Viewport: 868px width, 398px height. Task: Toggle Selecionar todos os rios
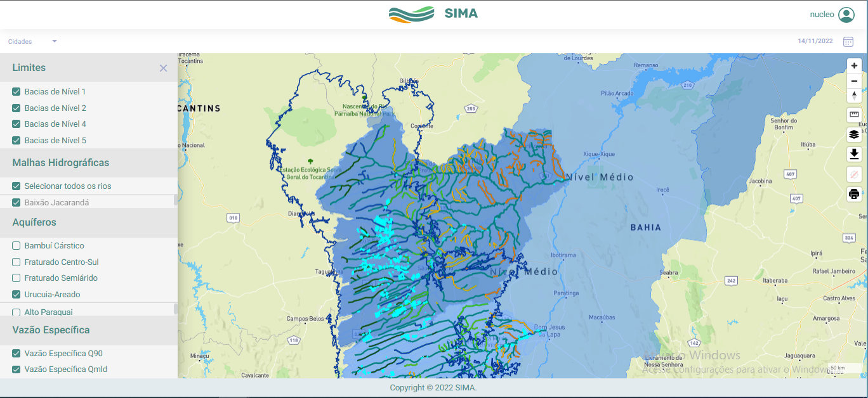(16, 186)
